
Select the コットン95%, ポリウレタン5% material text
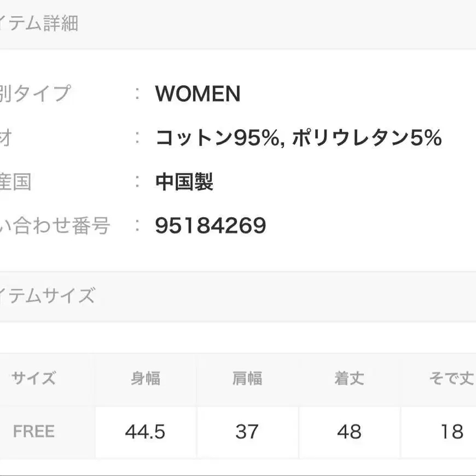[x=298, y=138]
